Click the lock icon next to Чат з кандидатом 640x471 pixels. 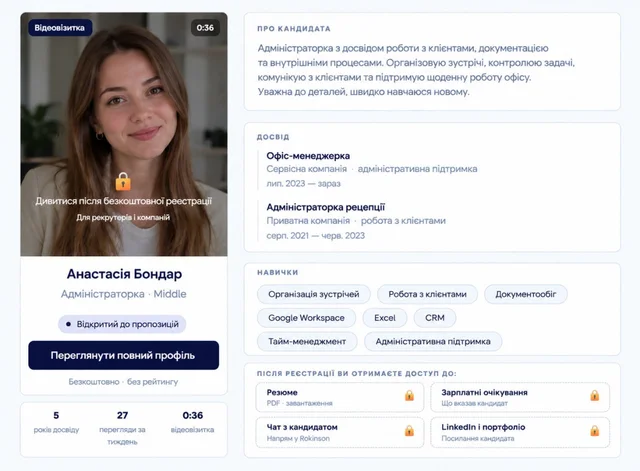409,431
